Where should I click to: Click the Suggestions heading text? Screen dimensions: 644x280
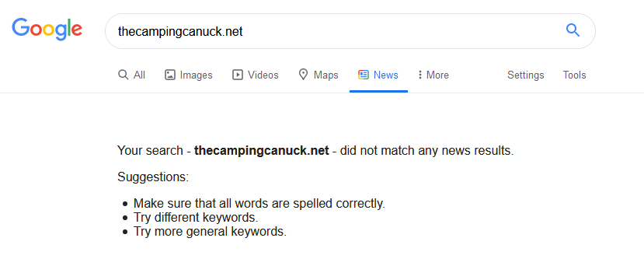[153, 177]
